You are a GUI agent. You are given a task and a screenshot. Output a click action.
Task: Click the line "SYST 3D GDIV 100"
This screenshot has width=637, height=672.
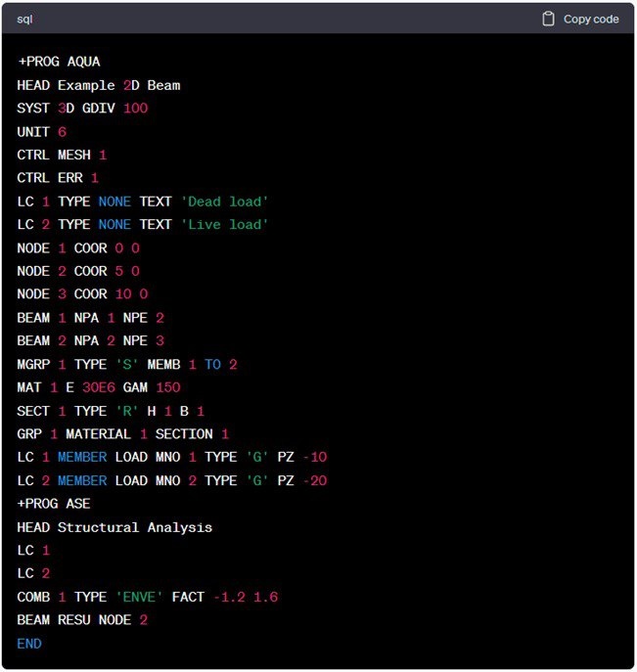pyautogui.click(x=82, y=108)
